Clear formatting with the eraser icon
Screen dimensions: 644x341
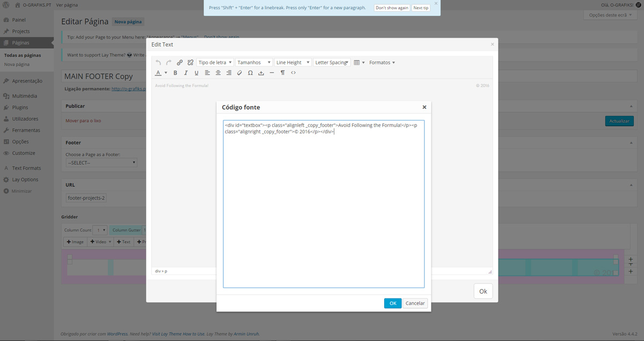tap(239, 73)
